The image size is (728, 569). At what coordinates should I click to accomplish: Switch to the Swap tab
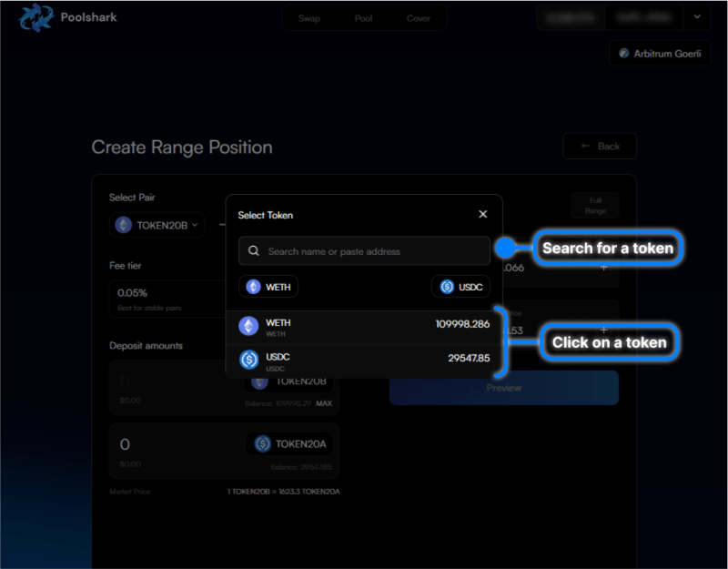point(309,17)
